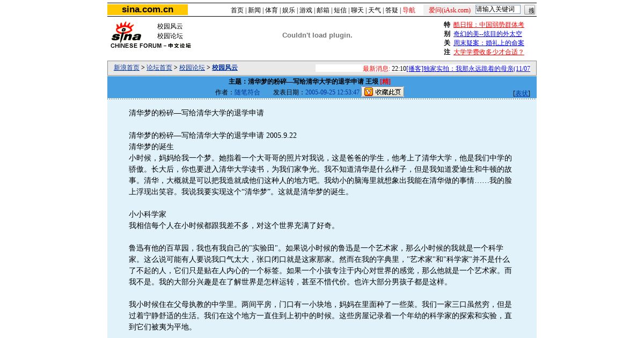Click the 最新消息 label
644x338 pixels.
(x=376, y=69)
